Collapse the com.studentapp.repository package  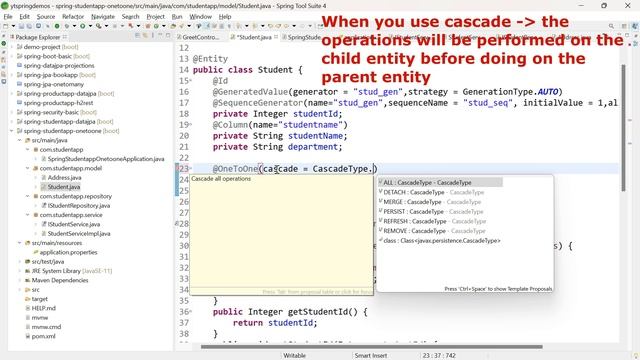coord(28,196)
